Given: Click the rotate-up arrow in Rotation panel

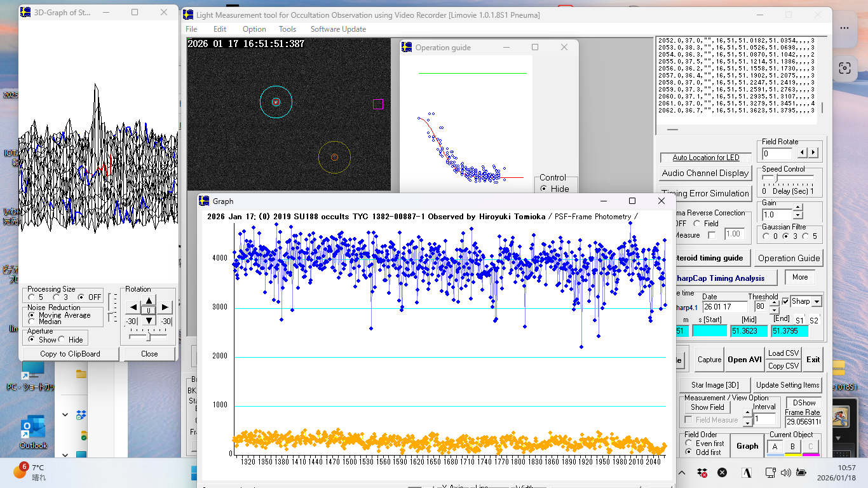Looking at the screenshot, I should click(x=148, y=300).
